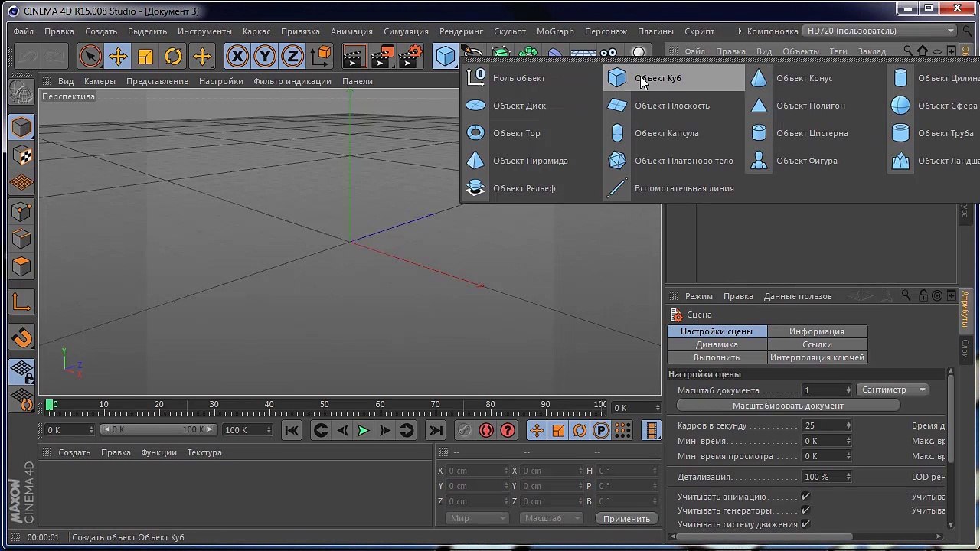Switch to the Динамика tab
Viewport: 980px width, 551px height.
[717, 344]
